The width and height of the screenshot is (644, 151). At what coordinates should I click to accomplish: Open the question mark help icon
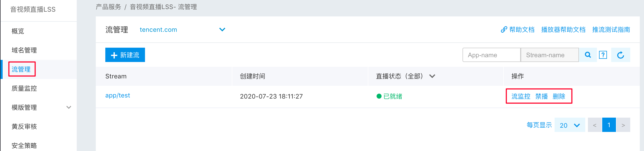603,55
